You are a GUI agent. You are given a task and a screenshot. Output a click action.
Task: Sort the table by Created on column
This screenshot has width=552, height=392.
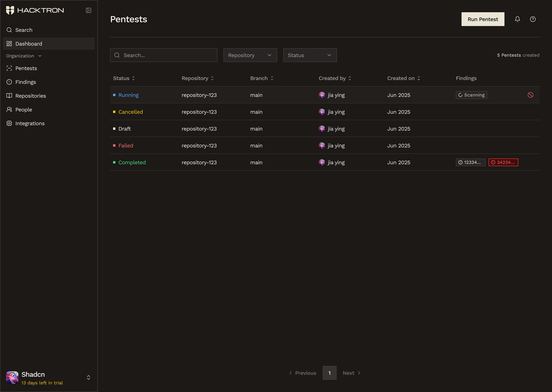pos(403,78)
